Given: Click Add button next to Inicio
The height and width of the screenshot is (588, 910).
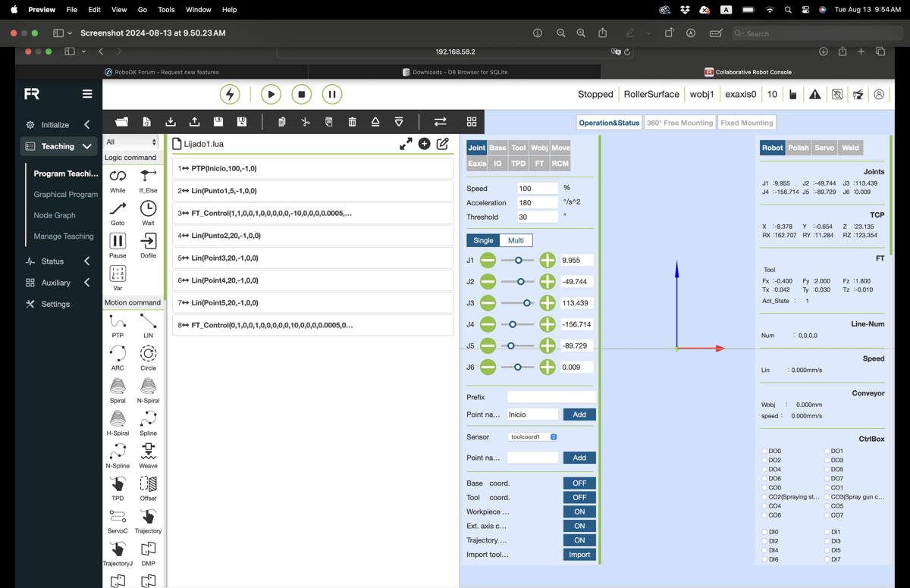Looking at the screenshot, I should 579,414.
